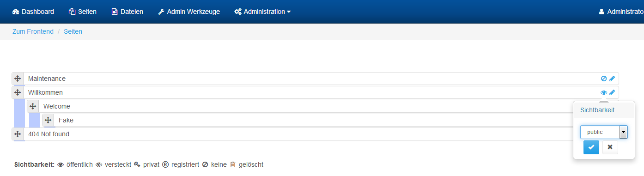Select the Fake page row in the tree
Screen dimensions: 644x176
315,120
